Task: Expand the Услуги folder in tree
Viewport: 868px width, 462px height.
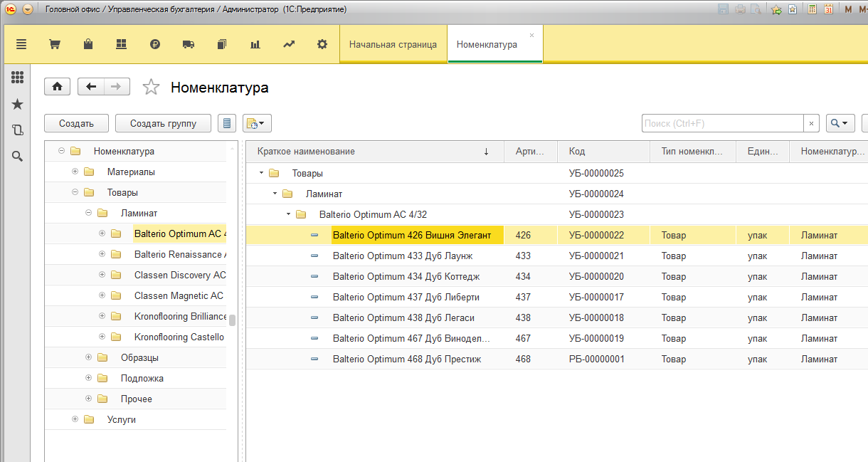Action: click(75, 419)
